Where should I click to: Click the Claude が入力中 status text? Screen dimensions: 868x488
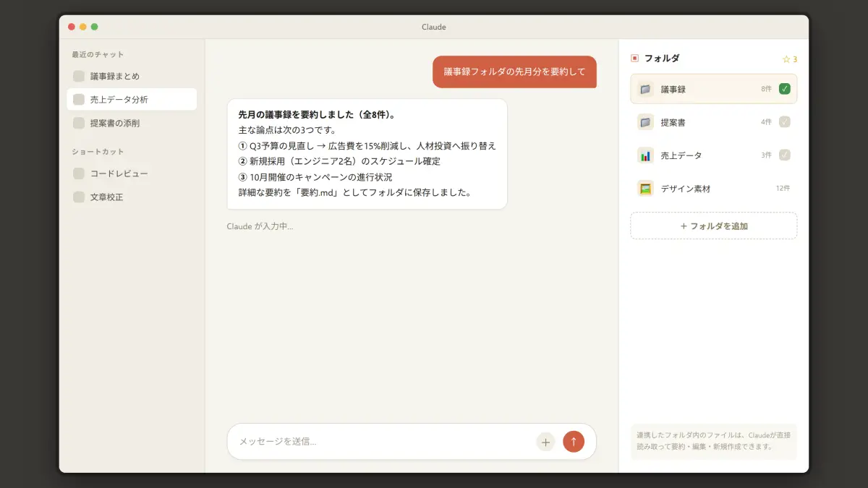(x=260, y=226)
